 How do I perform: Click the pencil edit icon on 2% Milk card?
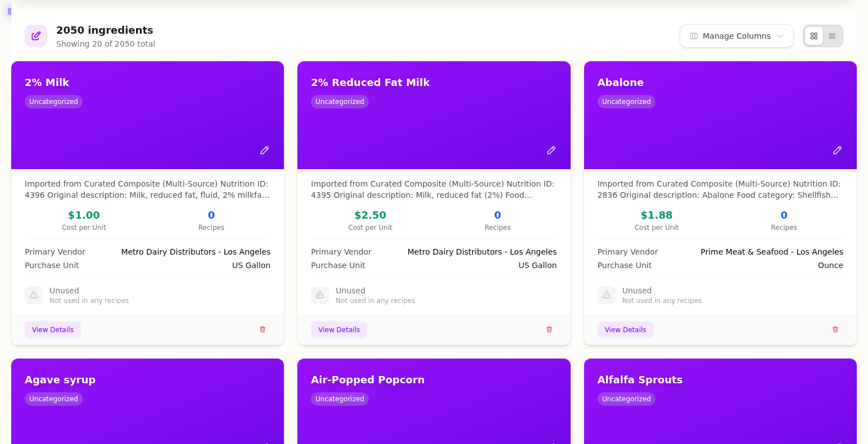(x=264, y=150)
